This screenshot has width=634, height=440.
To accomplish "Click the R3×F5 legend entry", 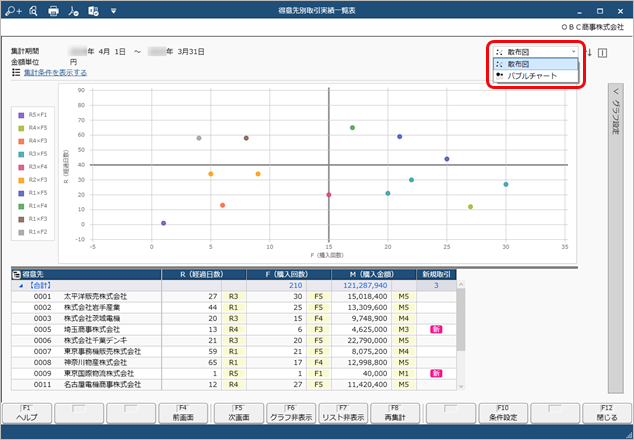I will 33,154.
